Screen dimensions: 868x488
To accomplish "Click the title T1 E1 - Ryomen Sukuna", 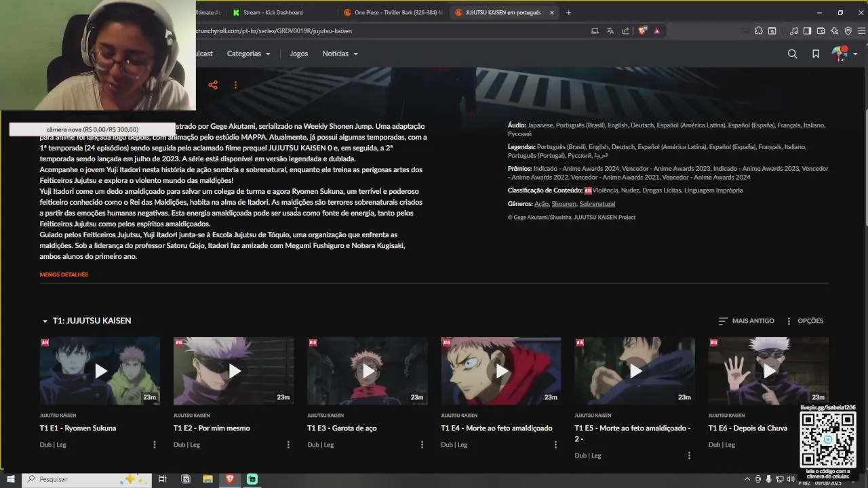I will pyautogui.click(x=78, y=428).
